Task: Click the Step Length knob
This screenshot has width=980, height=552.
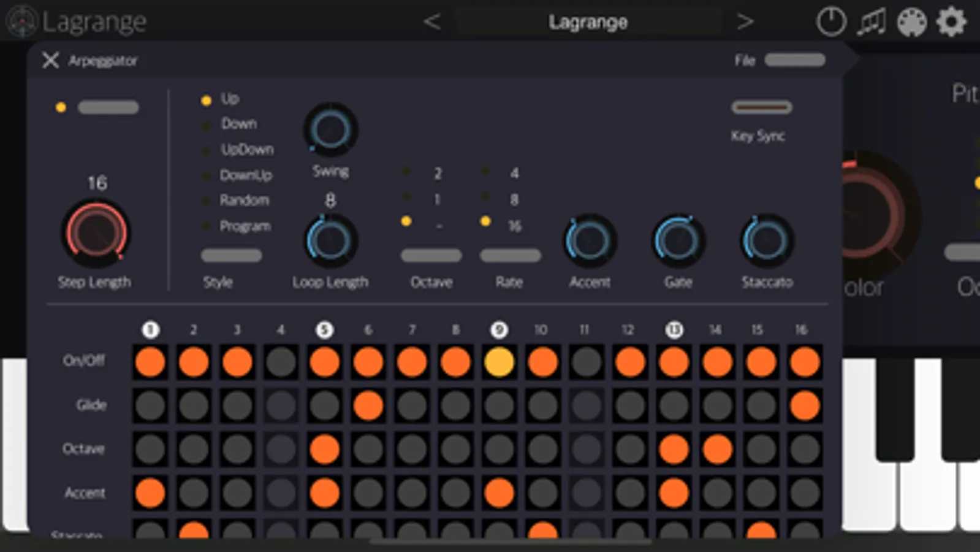Action: pos(96,233)
